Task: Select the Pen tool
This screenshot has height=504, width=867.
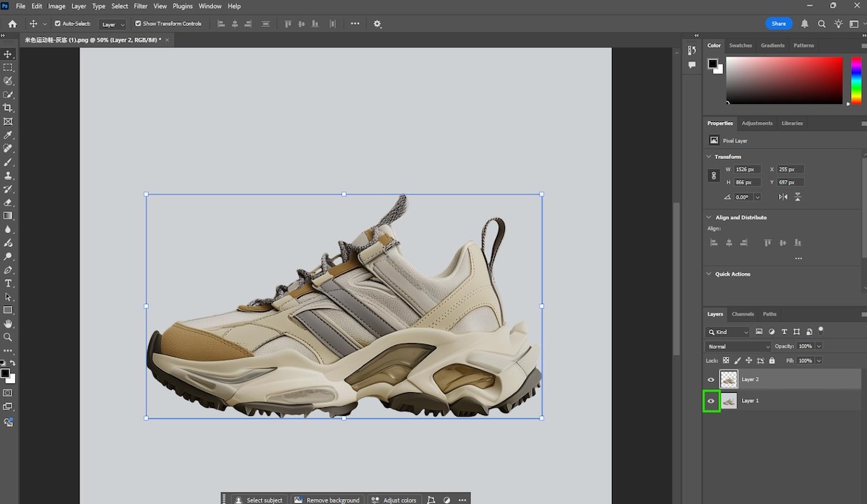Action: [8, 270]
